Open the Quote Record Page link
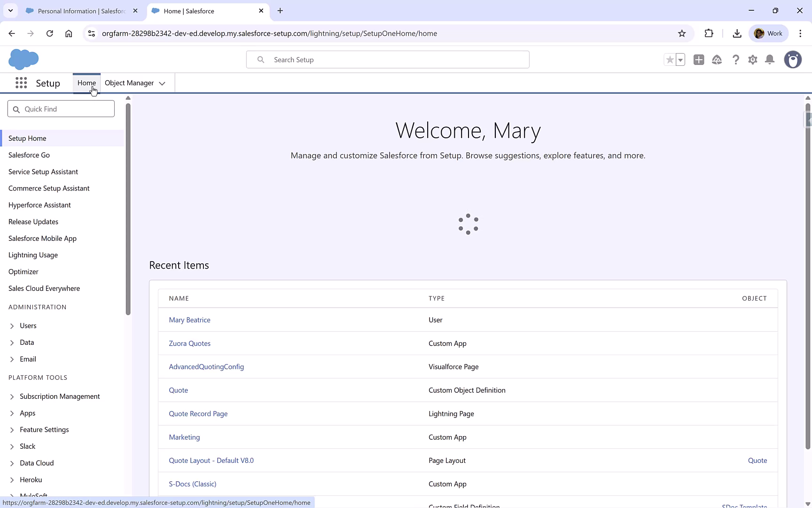The image size is (812, 508). click(x=198, y=413)
